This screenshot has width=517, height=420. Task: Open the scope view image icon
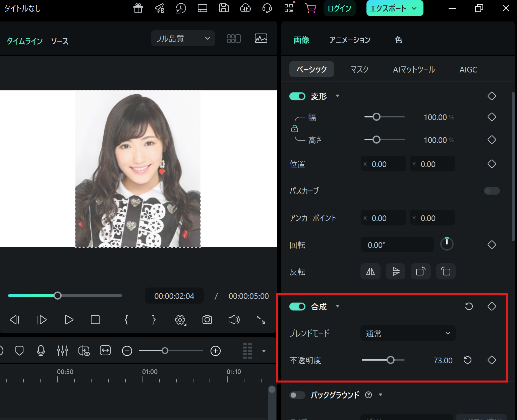[x=261, y=39]
